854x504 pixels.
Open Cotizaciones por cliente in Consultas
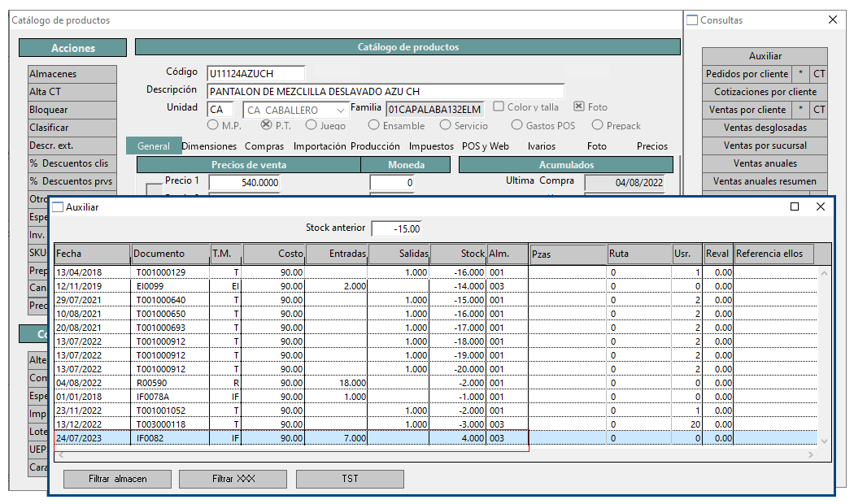pyautogui.click(x=765, y=92)
